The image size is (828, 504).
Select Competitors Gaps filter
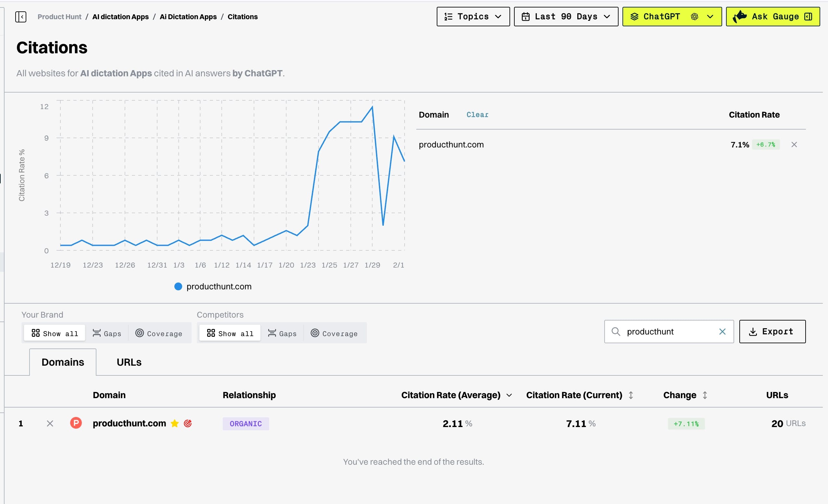[x=282, y=333]
